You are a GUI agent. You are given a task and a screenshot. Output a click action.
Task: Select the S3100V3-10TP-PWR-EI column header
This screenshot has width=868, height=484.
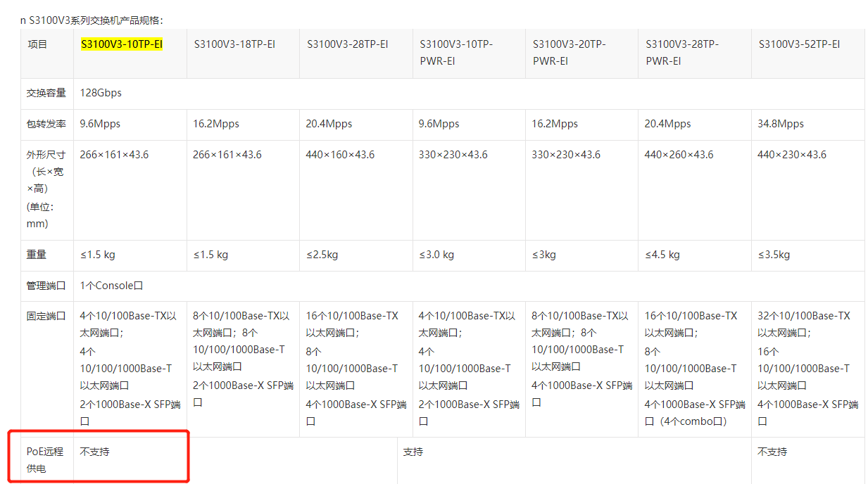[456, 52]
